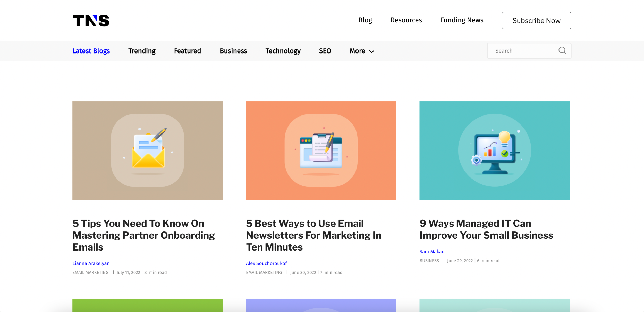This screenshot has height=312, width=644.
Task: Switch to the Trending tab
Action: coord(142,51)
